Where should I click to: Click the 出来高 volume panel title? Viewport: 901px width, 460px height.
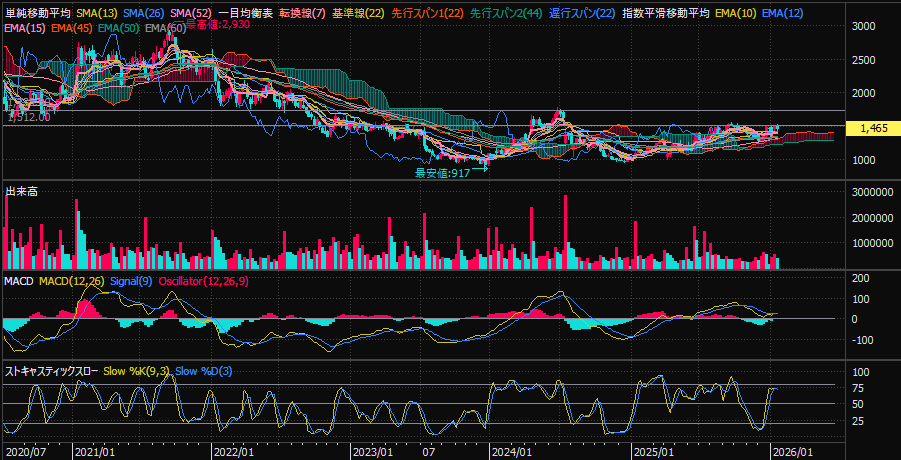pos(21,191)
